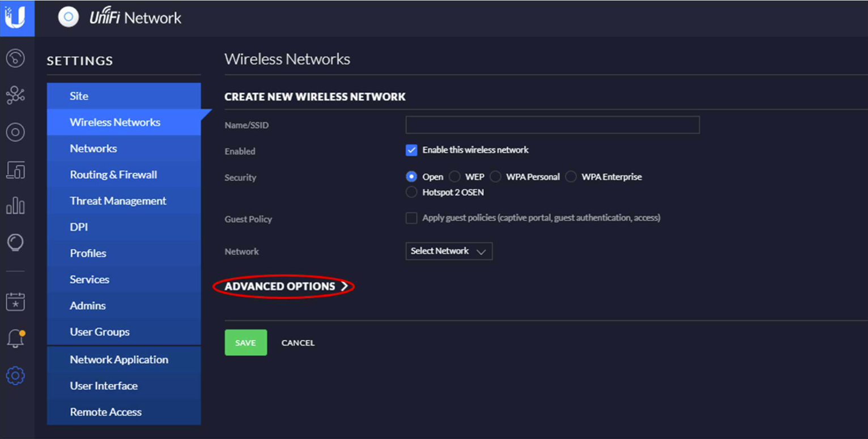The image size is (868, 439).
Task: Uncheck Enable this wireless network checkbox
Action: click(x=411, y=150)
